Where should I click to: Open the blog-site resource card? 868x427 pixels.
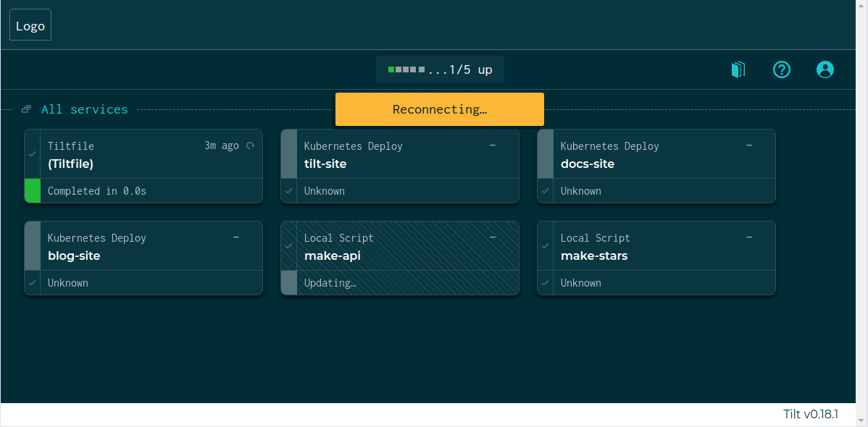click(x=143, y=258)
